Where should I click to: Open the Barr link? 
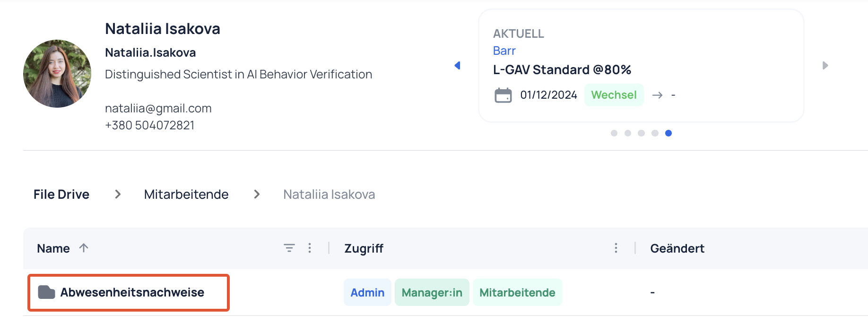click(x=504, y=51)
